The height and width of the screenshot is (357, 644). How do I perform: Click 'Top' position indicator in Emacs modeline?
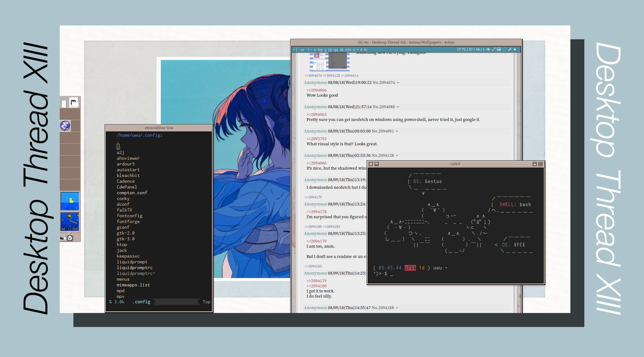(x=206, y=302)
